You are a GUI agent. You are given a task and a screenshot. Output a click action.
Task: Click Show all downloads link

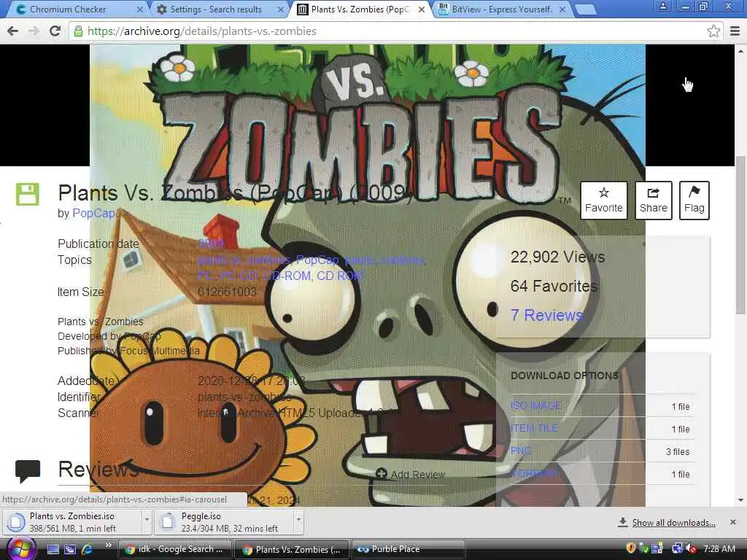pos(673,523)
